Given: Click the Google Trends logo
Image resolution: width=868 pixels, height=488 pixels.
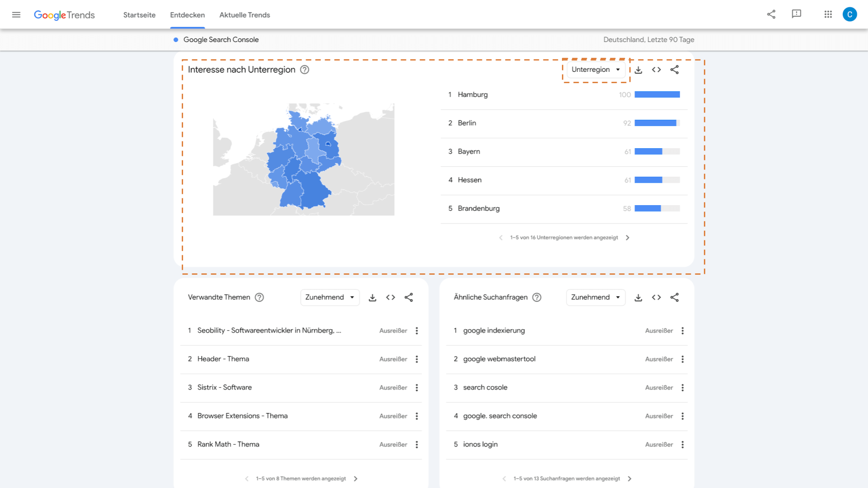Looking at the screenshot, I should [64, 15].
